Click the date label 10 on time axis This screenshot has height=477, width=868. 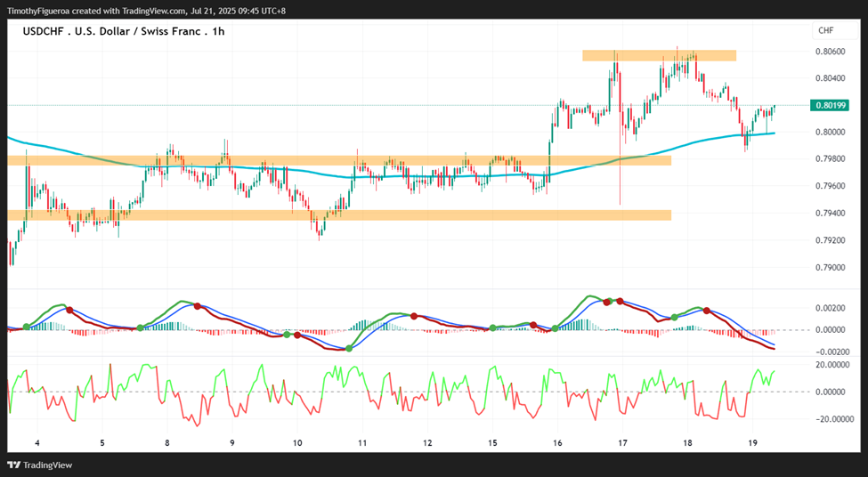point(297,443)
